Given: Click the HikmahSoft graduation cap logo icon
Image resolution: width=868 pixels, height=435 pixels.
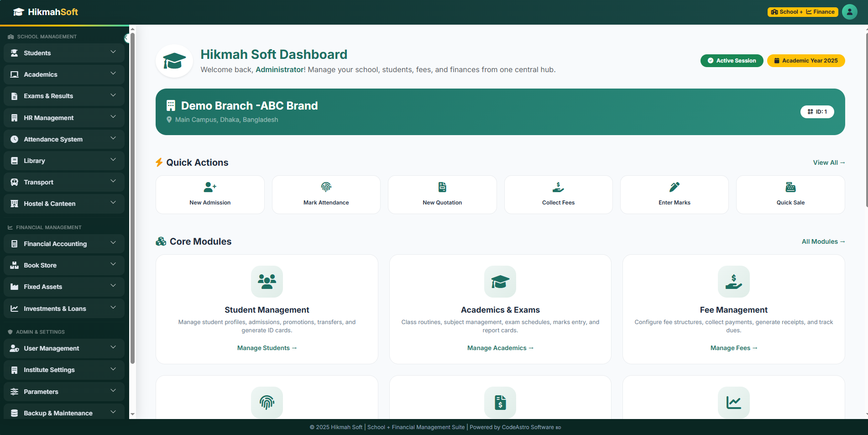Looking at the screenshot, I should tap(19, 12).
